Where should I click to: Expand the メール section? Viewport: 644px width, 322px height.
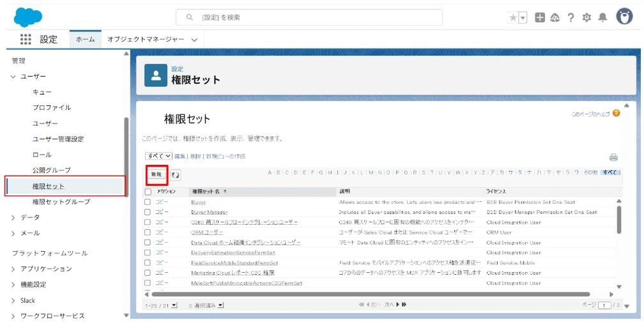pyautogui.click(x=13, y=233)
